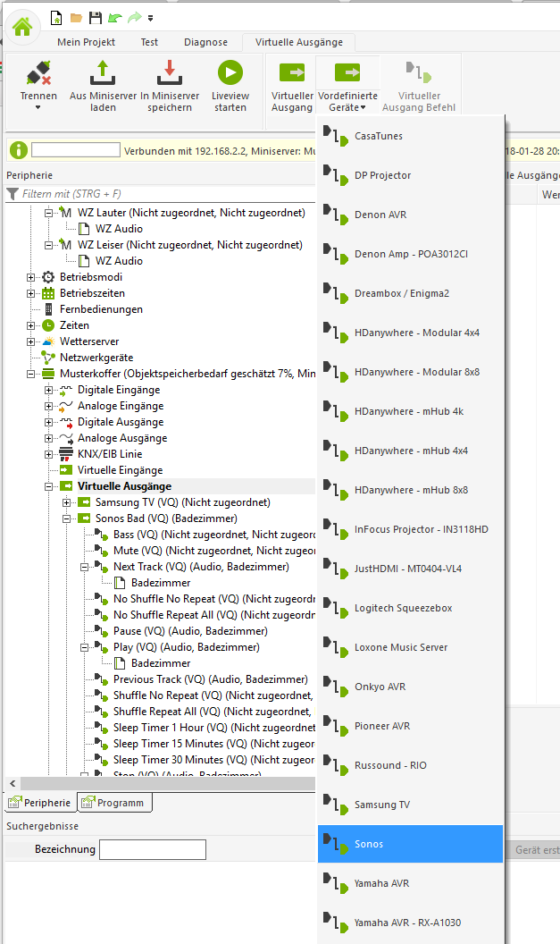Click In Miniserver speichern

pos(170,85)
